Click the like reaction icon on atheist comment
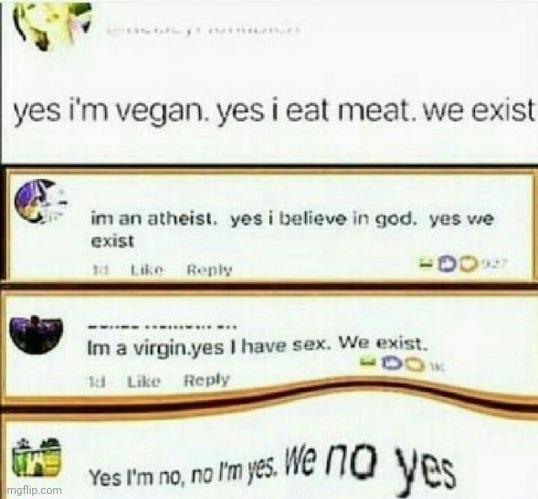 click(x=447, y=264)
